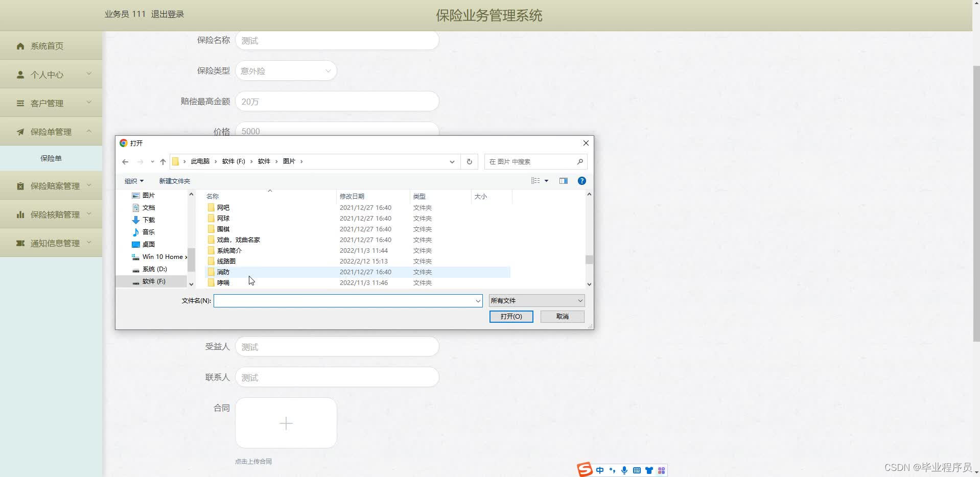Open view options dropdown arrow

click(x=546, y=181)
